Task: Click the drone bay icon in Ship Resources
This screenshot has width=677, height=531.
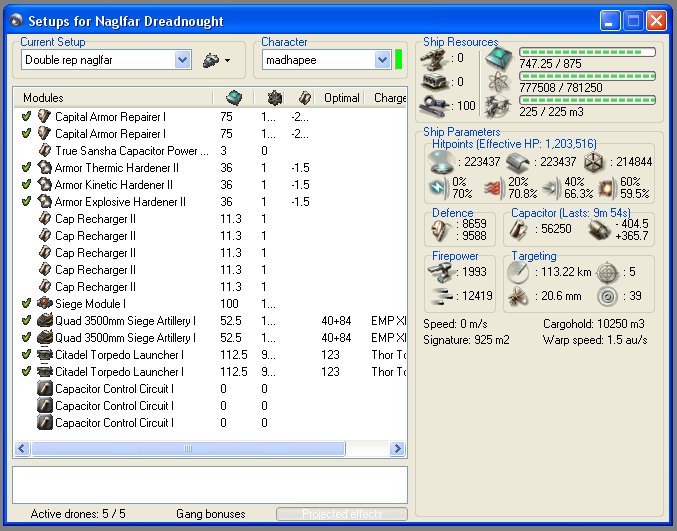Action: [498, 106]
